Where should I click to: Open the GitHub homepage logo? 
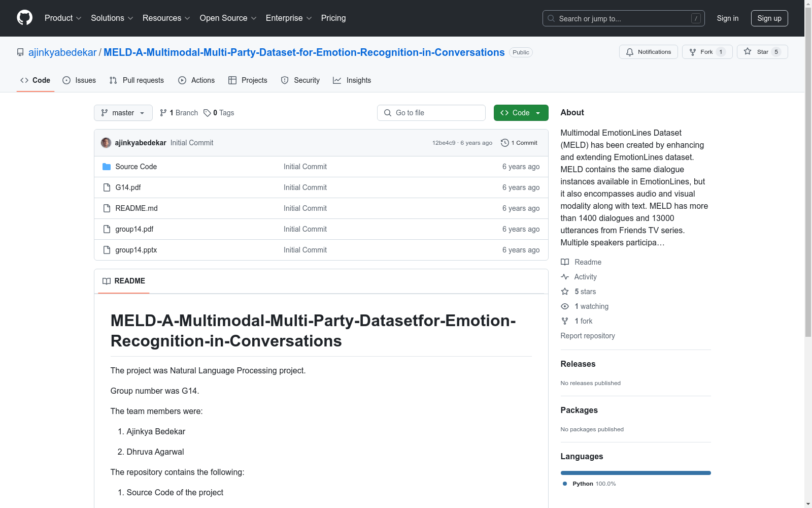(x=24, y=18)
